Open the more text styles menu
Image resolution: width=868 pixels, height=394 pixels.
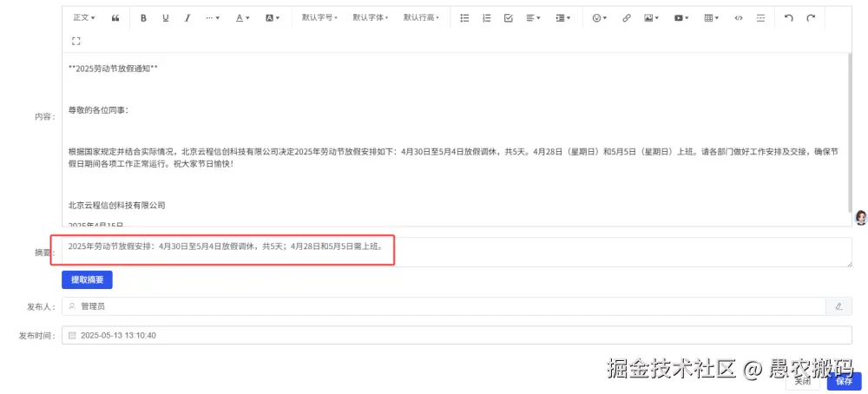click(x=213, y=17)
